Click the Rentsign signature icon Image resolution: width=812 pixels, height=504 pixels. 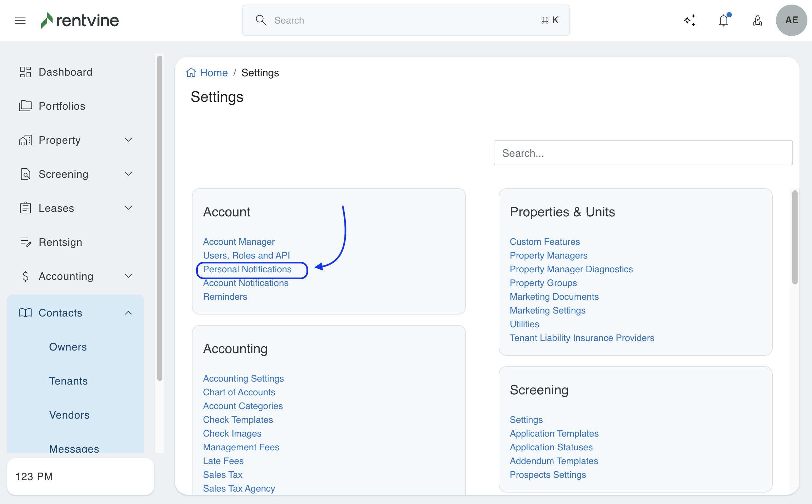tap(25, 242)
